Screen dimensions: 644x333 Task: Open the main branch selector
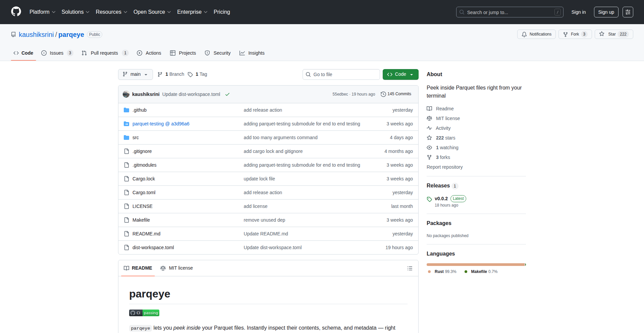coord(135,74)
